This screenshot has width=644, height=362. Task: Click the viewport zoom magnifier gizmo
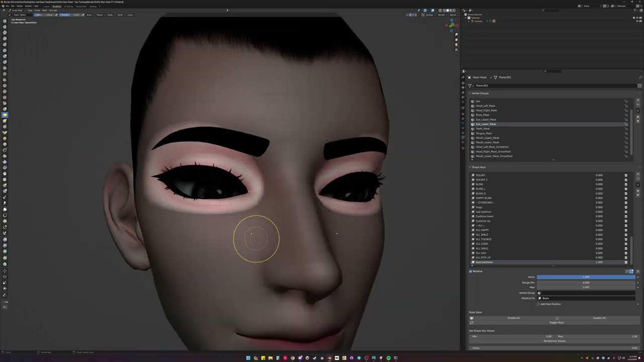coord(456,34)
